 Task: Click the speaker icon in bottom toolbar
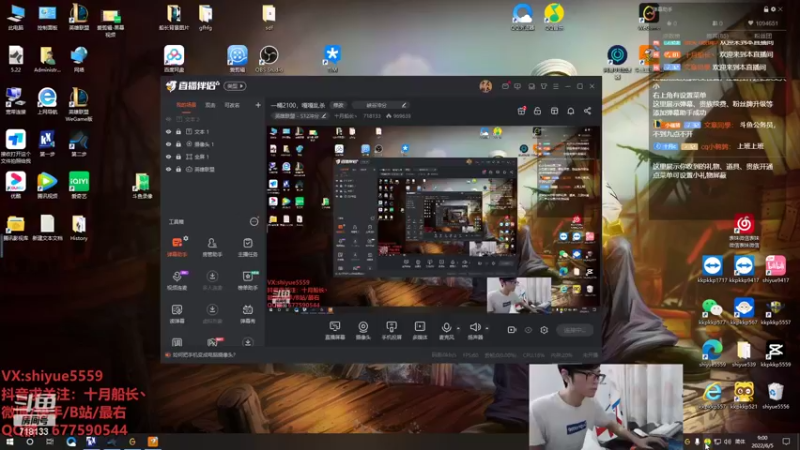click(474, 328)
